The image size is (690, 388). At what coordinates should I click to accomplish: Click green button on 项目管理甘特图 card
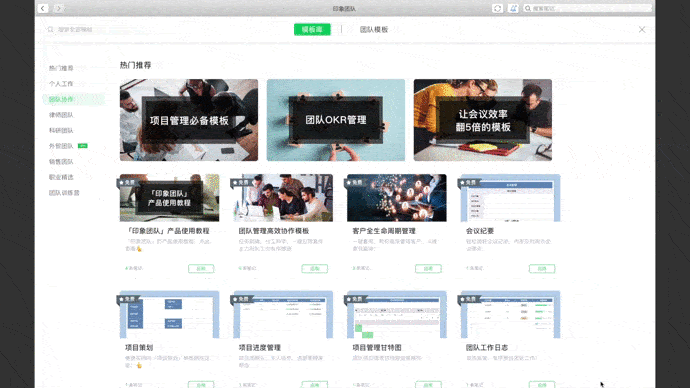(x=428, y=384)
